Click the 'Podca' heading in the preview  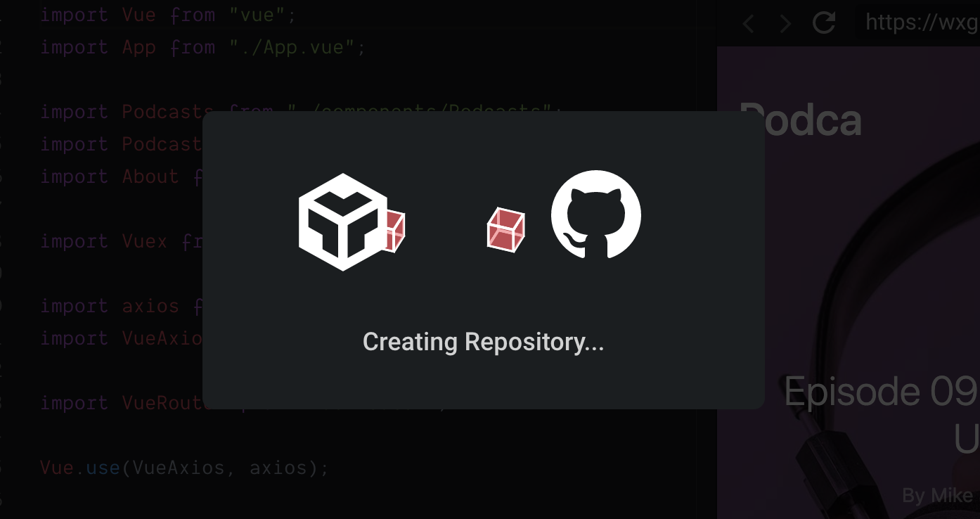tap(800, 119)
